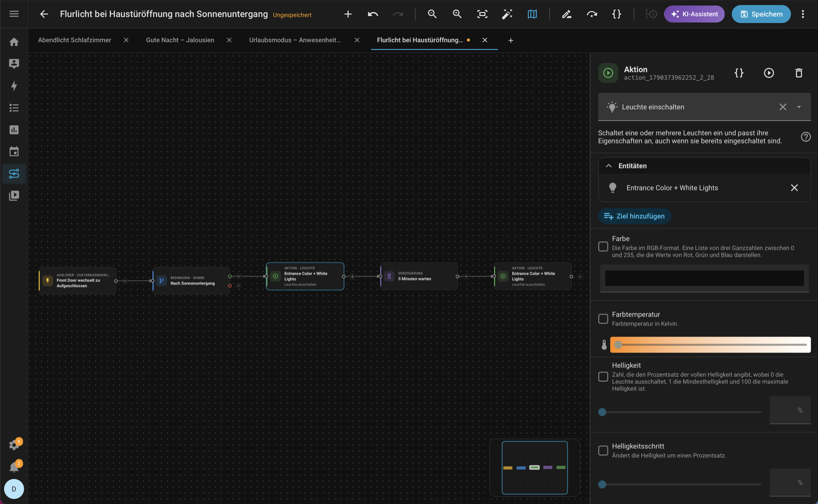Viewport: 818px width, 504px height.
Task: Open the bar chart sidebar icon
Action: [14, 130]
